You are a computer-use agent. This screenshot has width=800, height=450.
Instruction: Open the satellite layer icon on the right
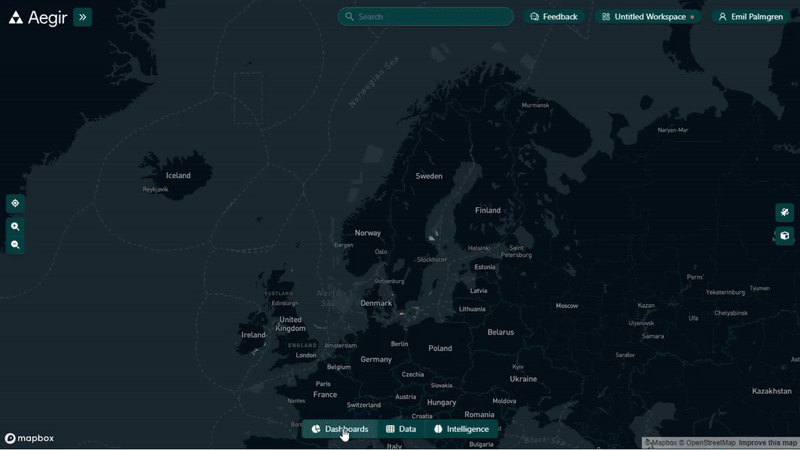[x=785, y=212]
